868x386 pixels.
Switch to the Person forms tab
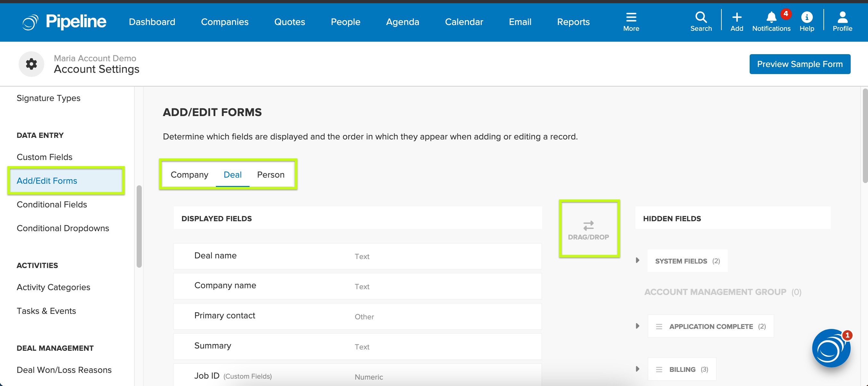point(271,174)
